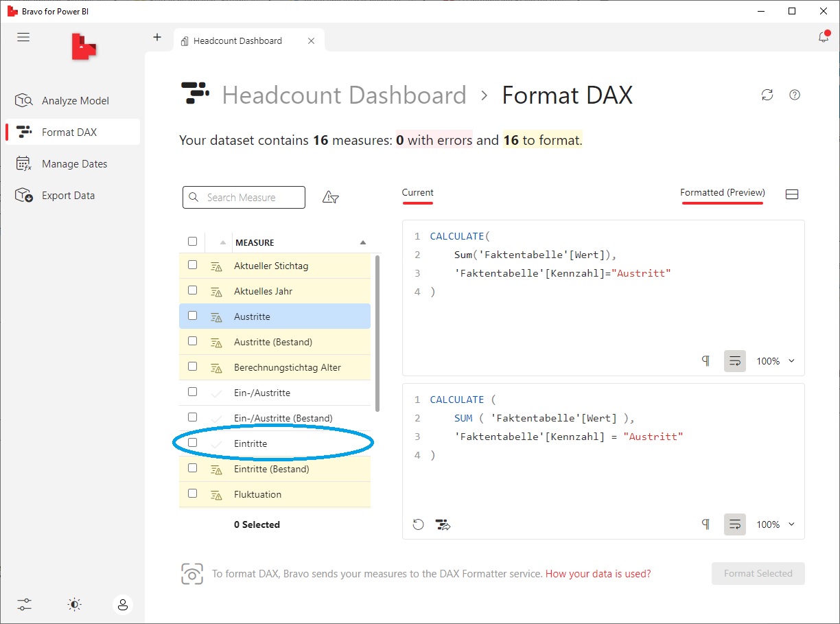Check the Fluktuation measure checkbox
840x624 pixels.
pyautogui.click(x=192, y=494)
